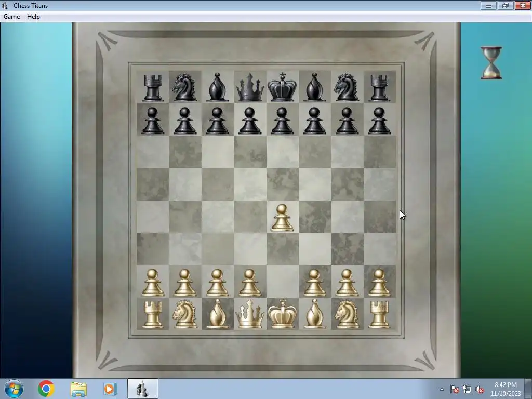This screenshot has height=399, width=532.
Task: Select the black queen
Action: tap(250, 87)
